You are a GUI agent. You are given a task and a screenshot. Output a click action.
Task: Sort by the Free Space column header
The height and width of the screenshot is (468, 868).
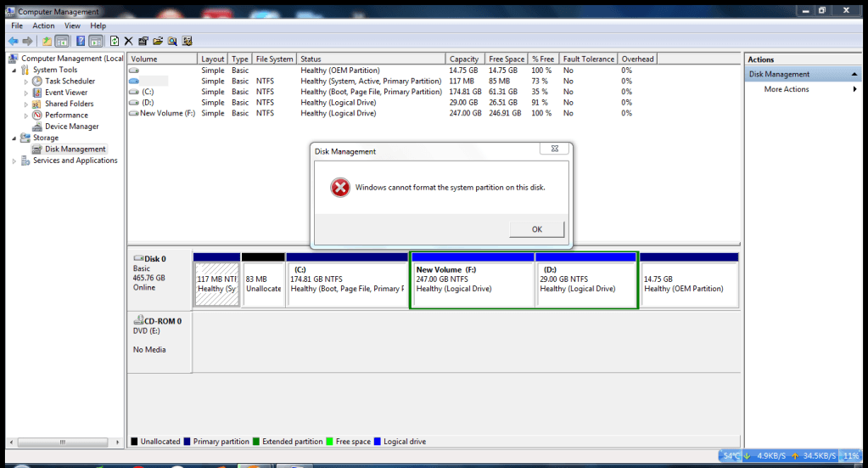tap(506, 59)
